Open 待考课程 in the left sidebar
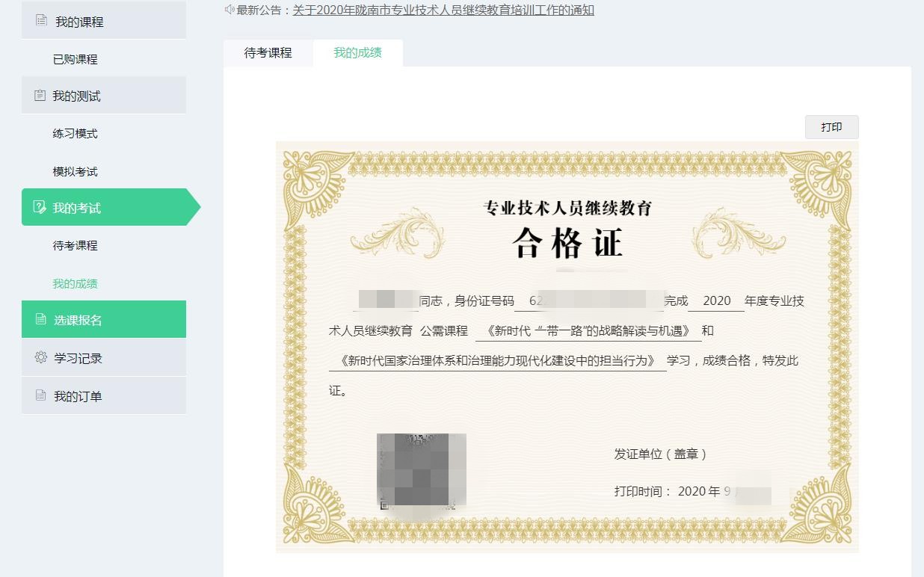 pos(75,245)
